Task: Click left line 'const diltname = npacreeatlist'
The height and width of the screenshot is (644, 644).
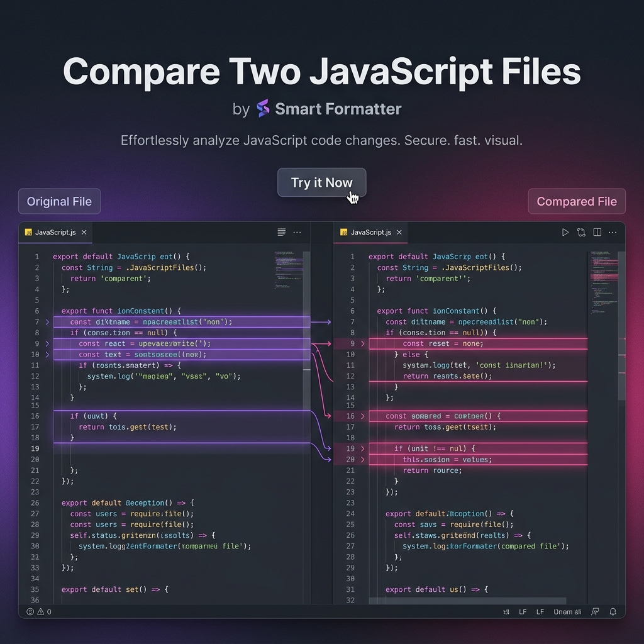Action: tap(182, 321)
